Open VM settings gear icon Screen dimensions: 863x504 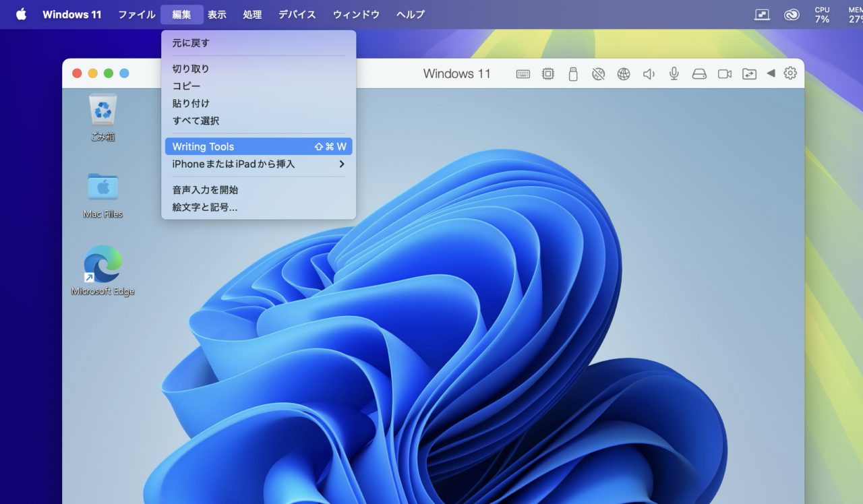pos(790,73)
